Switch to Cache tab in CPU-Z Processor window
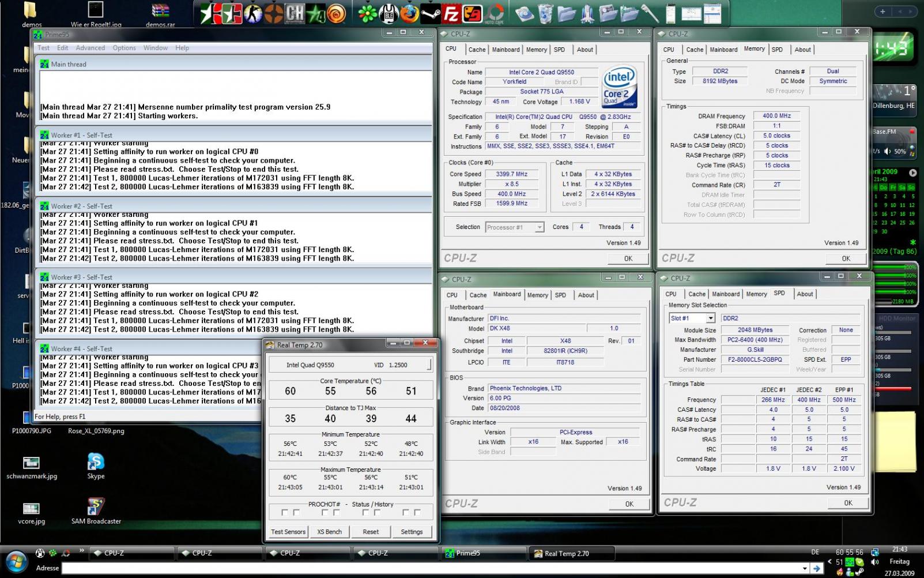 [477, 50]
